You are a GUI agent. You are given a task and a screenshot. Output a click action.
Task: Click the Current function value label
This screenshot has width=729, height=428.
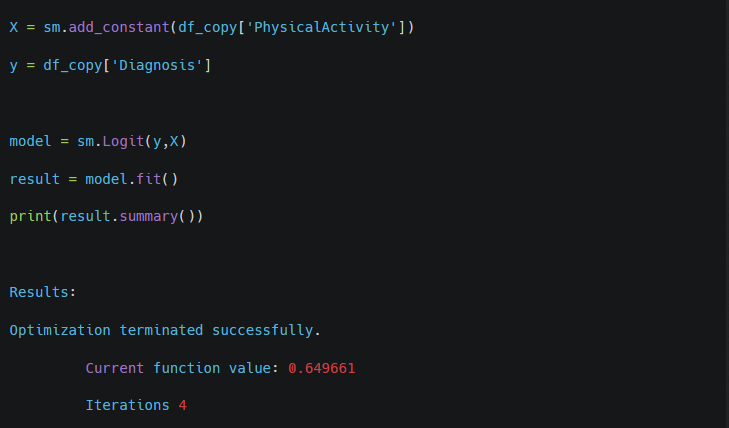pyautogui.click(x=182, y=368)
